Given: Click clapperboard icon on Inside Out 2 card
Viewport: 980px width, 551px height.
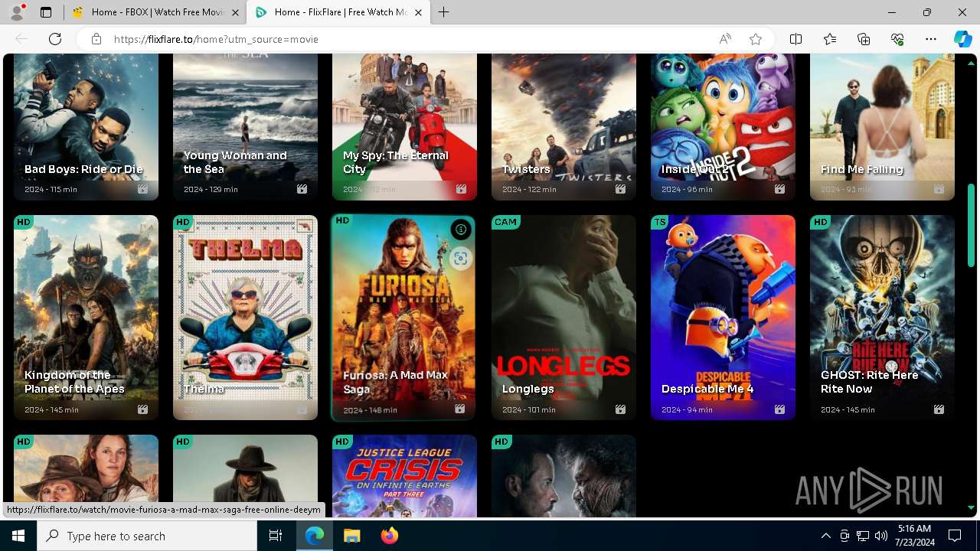Looking at the screenshot, I should (779, 189).
